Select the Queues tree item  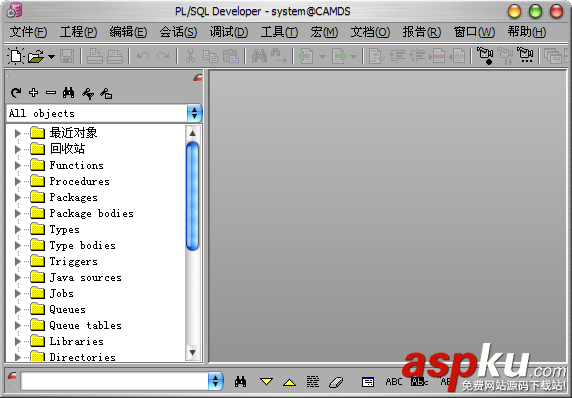[67, 310]
